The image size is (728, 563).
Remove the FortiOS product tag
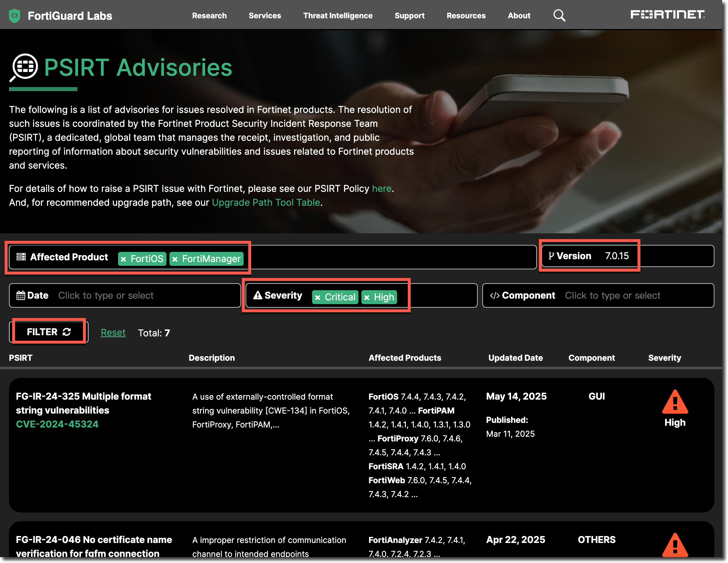pos(124,259)
